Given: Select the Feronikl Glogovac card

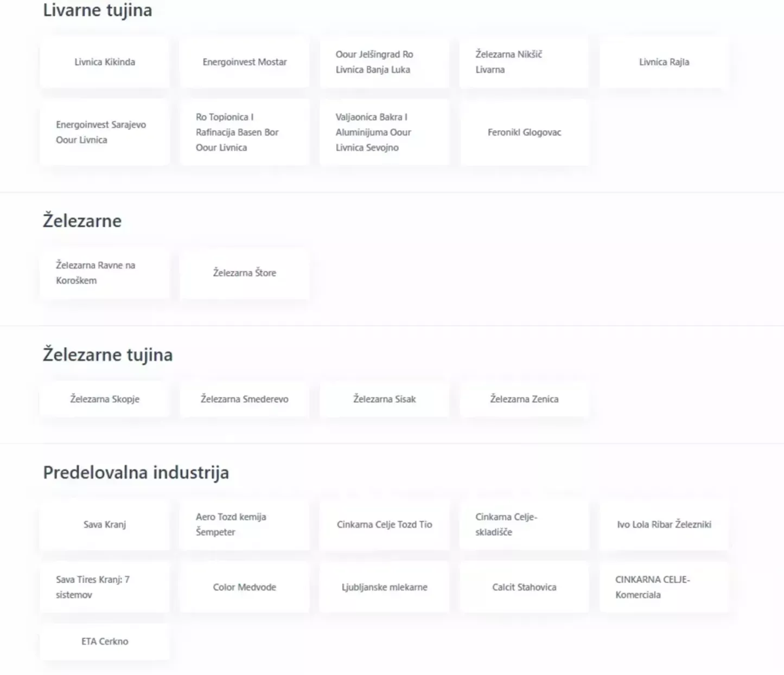Looking at the screenshot, I should [524, 132].
